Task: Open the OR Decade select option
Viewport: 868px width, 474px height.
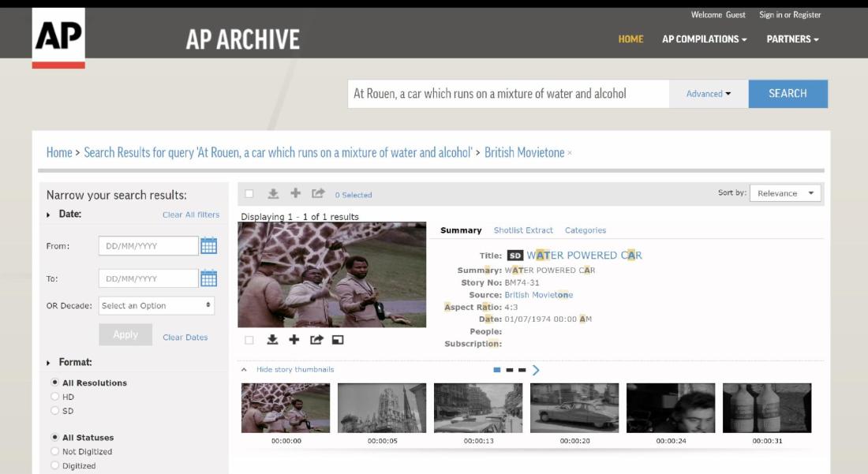Action: (x=156, y=305)
